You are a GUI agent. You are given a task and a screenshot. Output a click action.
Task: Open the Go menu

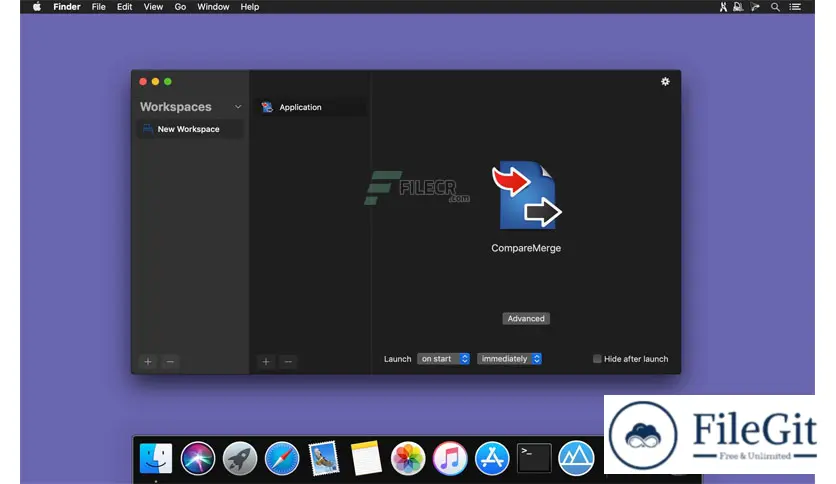click(x=180, y=7)
